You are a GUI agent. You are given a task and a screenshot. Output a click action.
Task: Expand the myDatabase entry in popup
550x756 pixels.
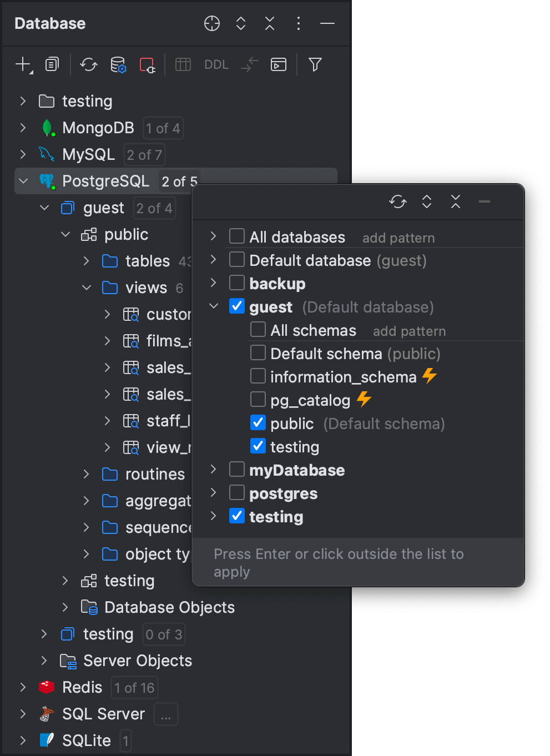coord(213,469)
